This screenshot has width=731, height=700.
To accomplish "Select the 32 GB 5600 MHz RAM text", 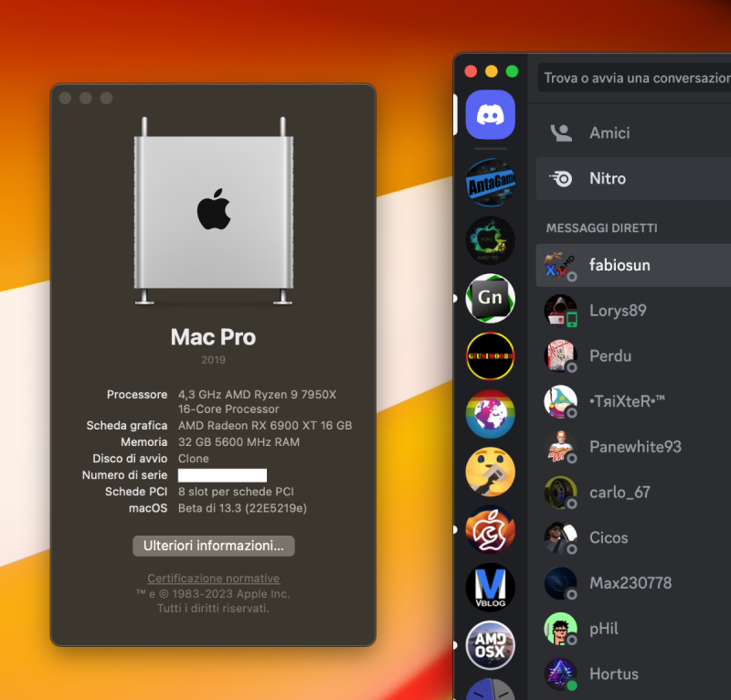I will [x=238, y=442].
